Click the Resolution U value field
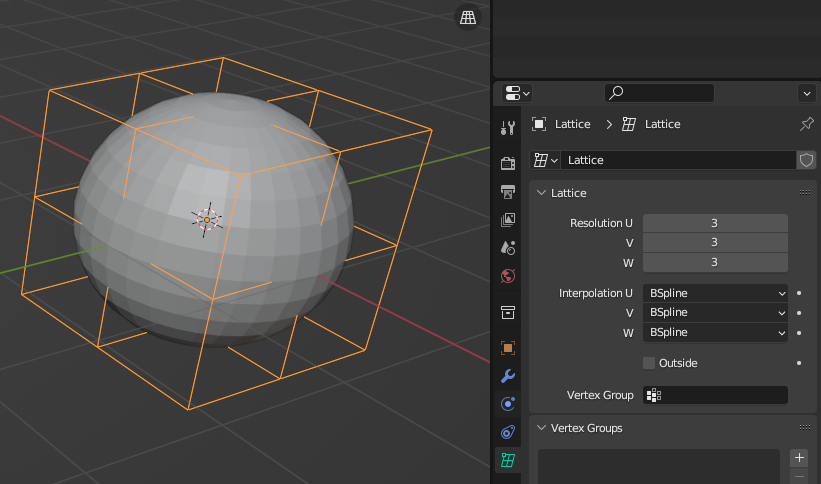This screenshot has height=484, width=821. [715, 223]
